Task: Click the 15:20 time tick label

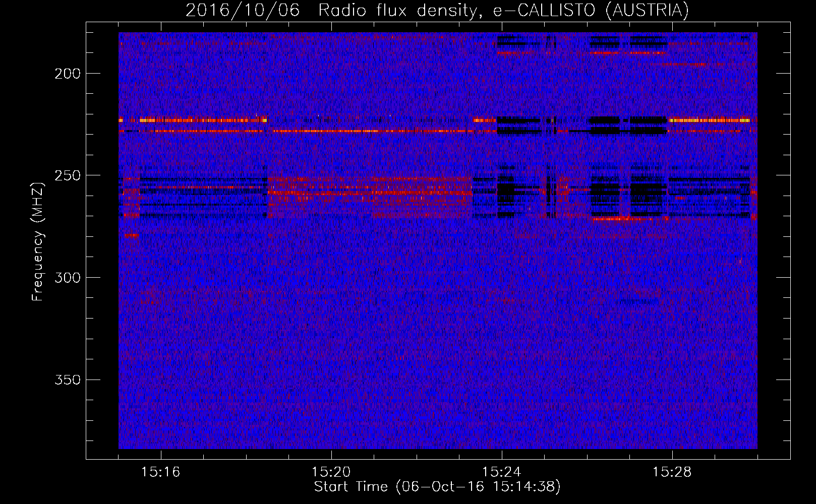Action: 331,472
